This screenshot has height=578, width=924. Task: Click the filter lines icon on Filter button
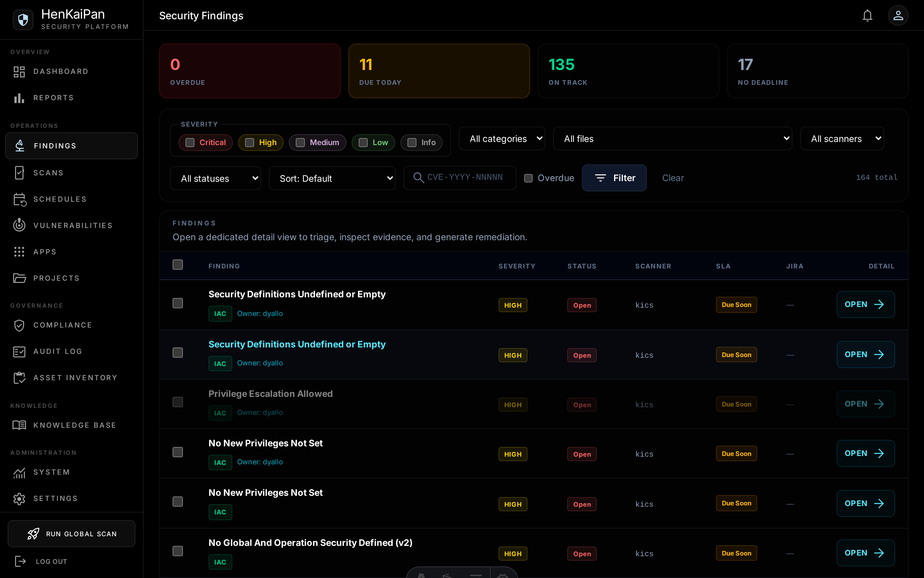pos(601,178)
